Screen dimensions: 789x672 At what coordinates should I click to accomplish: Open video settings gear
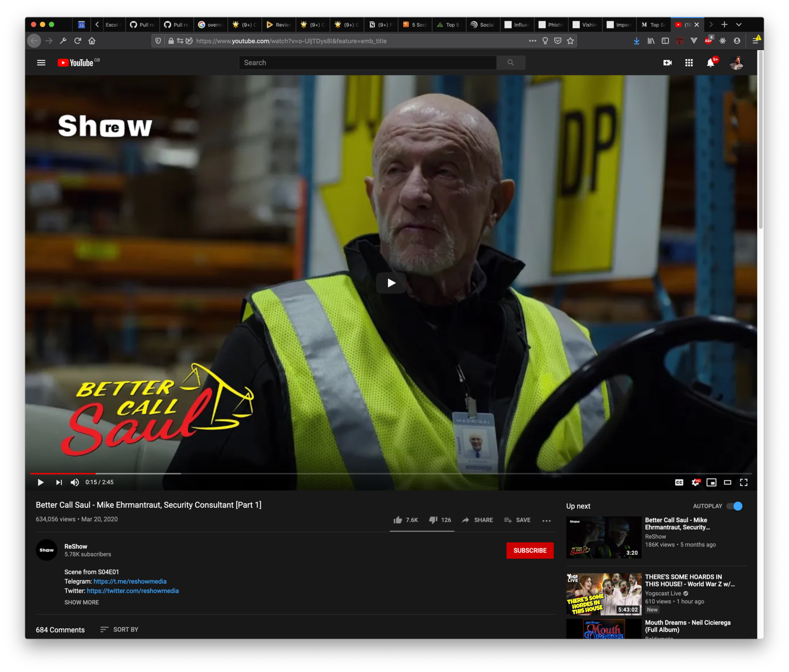[695, 482]
